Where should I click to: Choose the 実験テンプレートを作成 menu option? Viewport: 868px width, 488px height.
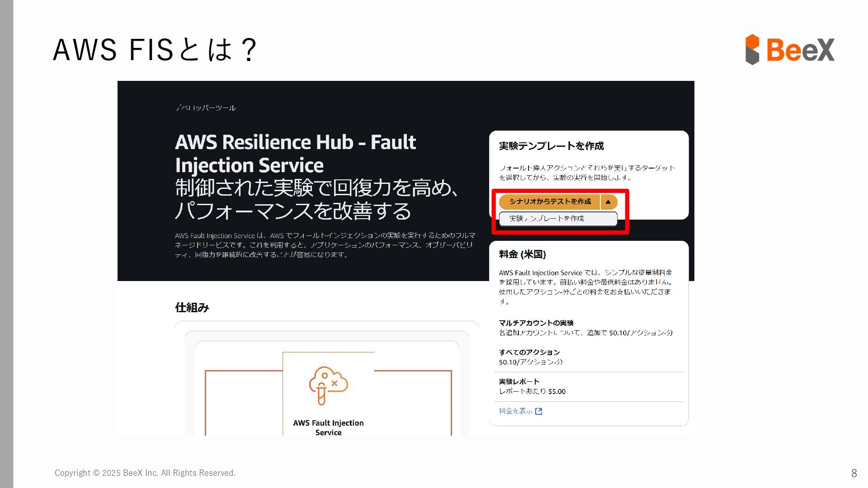coord(558,219)
